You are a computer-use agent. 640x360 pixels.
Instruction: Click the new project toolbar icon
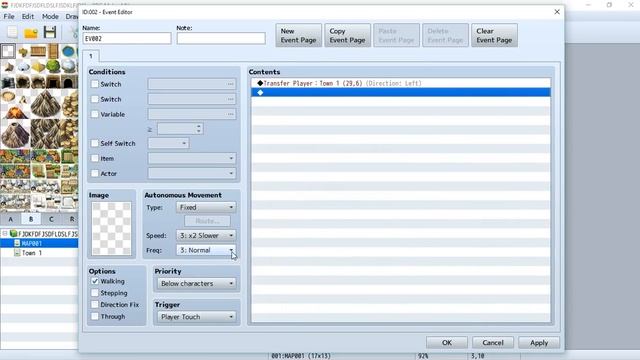click(x=12, y=32)
